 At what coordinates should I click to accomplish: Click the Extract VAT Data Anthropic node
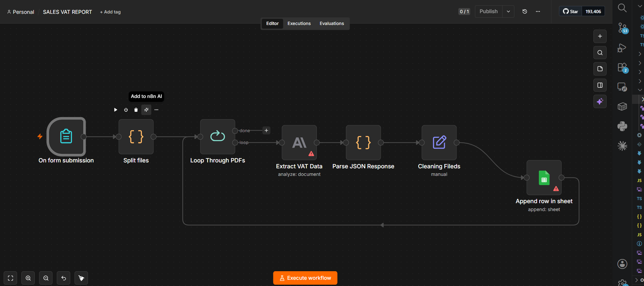[x=299, y=142]
